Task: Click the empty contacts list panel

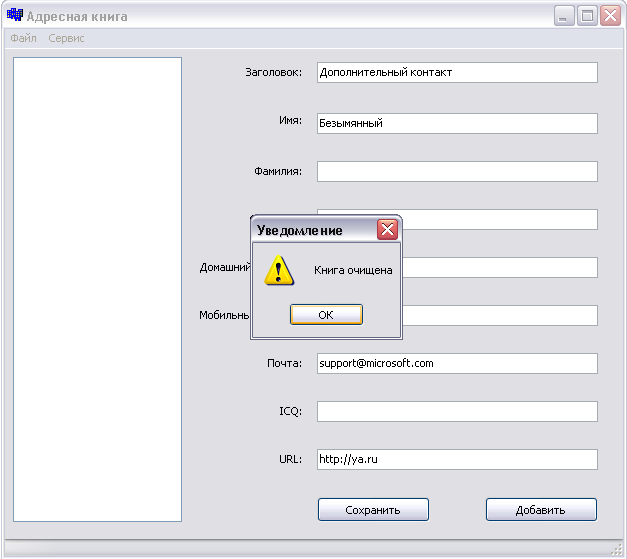Action: [98, 289]
